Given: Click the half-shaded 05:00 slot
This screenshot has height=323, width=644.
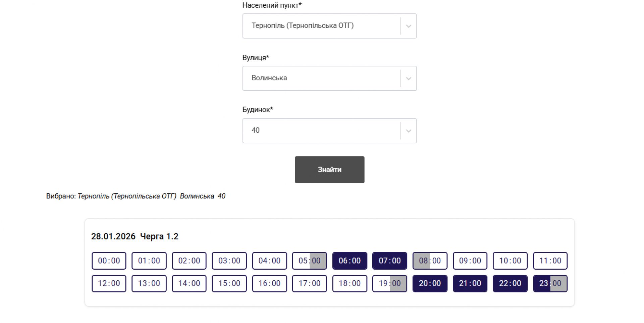Looking at the screenshot, I should click(309, 261).
